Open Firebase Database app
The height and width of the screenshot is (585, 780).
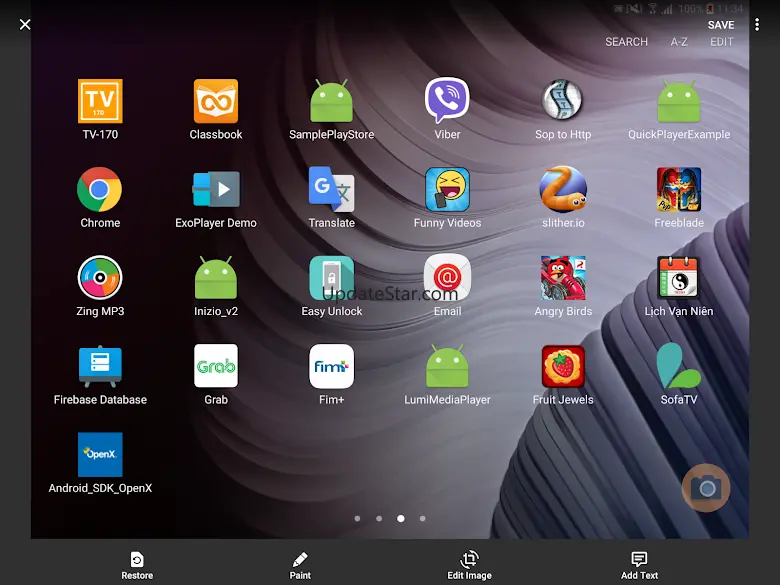tap(100, 366)
